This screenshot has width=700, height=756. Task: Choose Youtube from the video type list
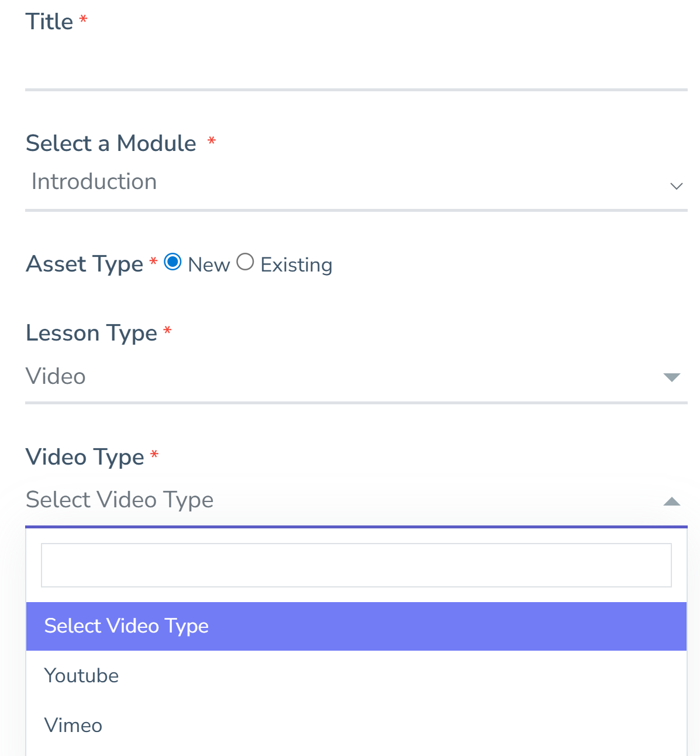(82, 676)
